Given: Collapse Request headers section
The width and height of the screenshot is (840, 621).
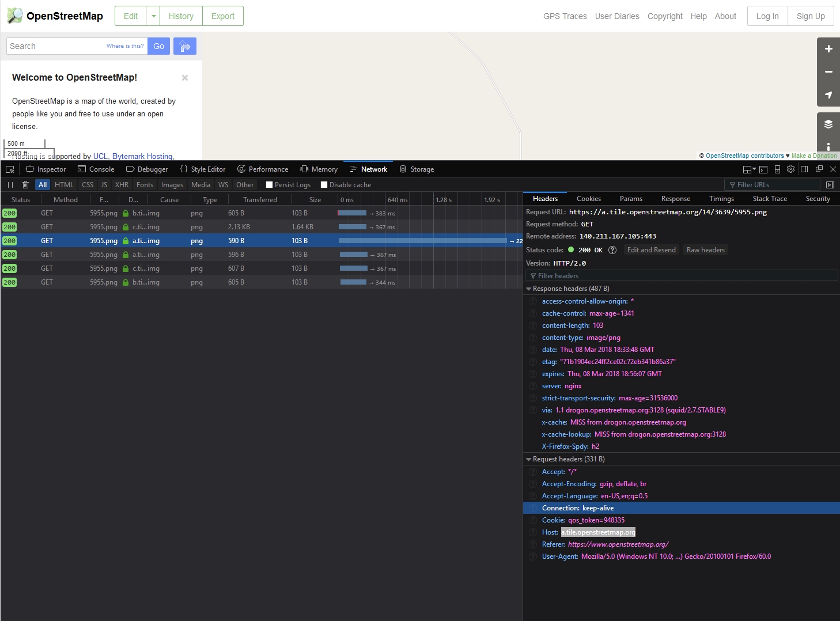Looking at the screenshot, I should pos(529,459).
